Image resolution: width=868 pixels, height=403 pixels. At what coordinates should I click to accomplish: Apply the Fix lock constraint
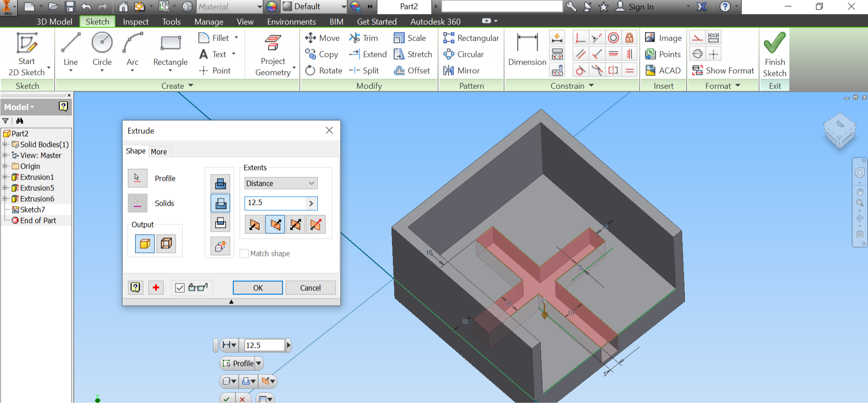(629, 38)
